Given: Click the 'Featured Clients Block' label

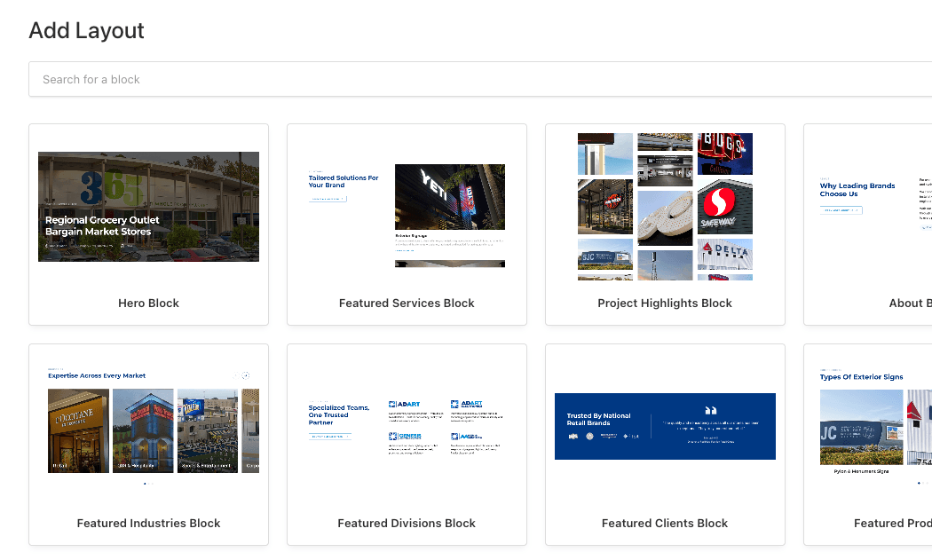Looking at the screenshot, I should (x=665, y=524).
